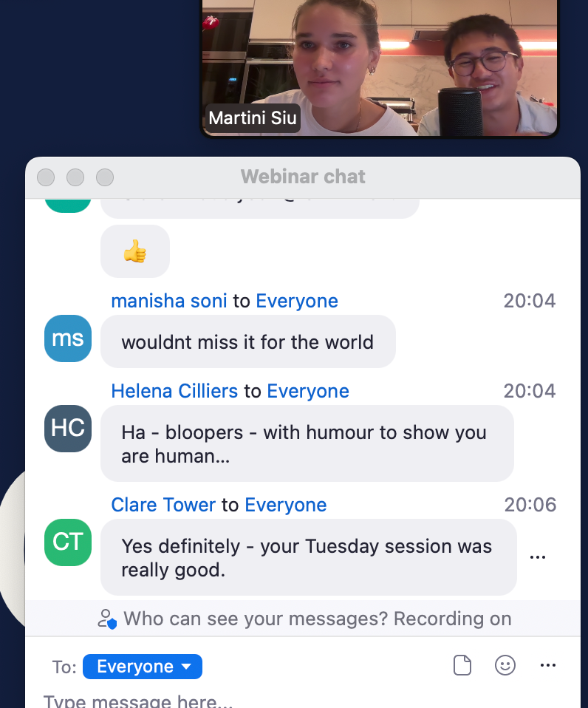Click the privacy shield person icon

[x=107, y=619]
